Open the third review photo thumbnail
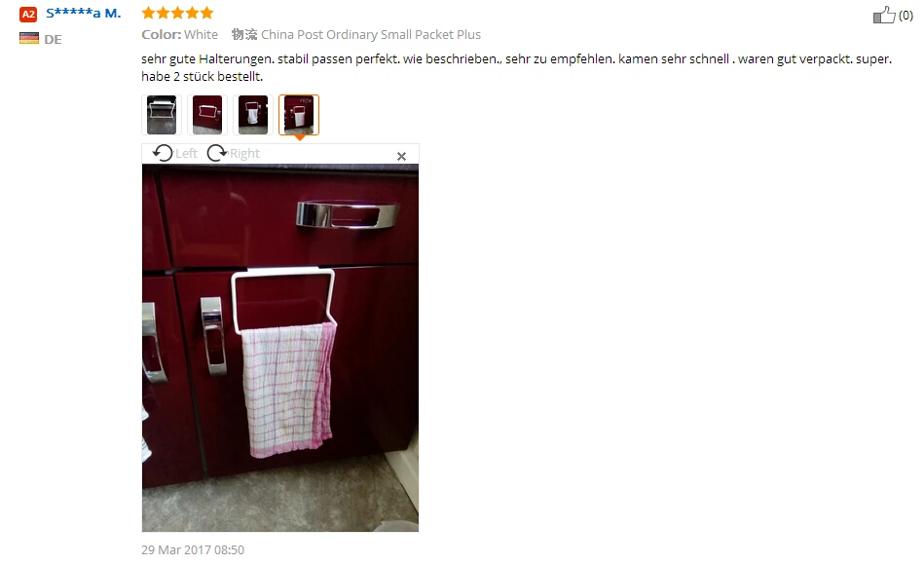 (x=253, y=115)
